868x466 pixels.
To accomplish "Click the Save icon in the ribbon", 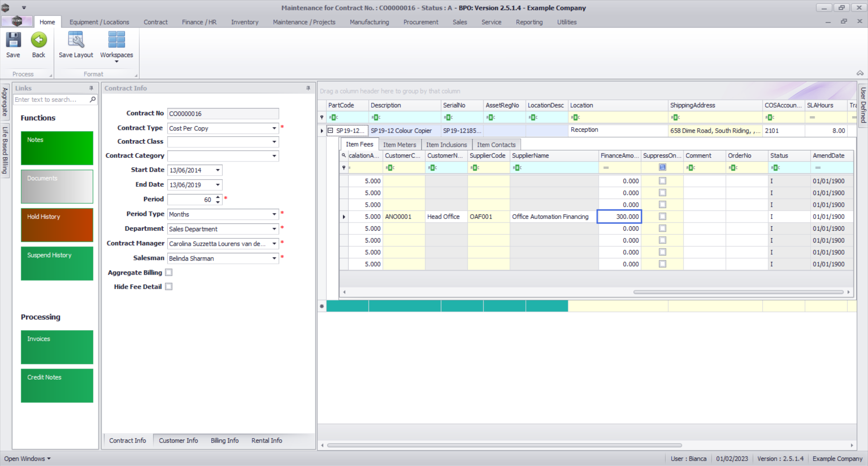I will [13, 40].
